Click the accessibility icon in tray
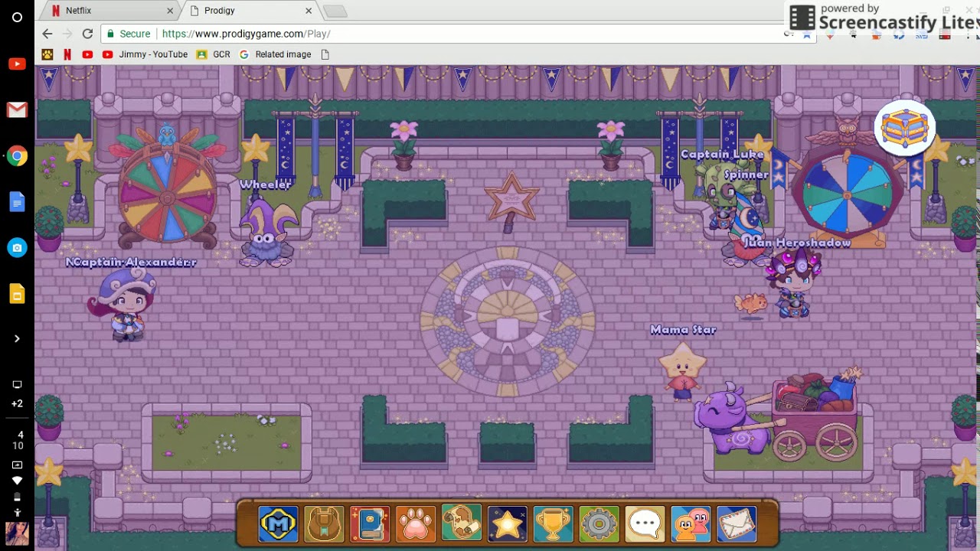 pos(17,511)
